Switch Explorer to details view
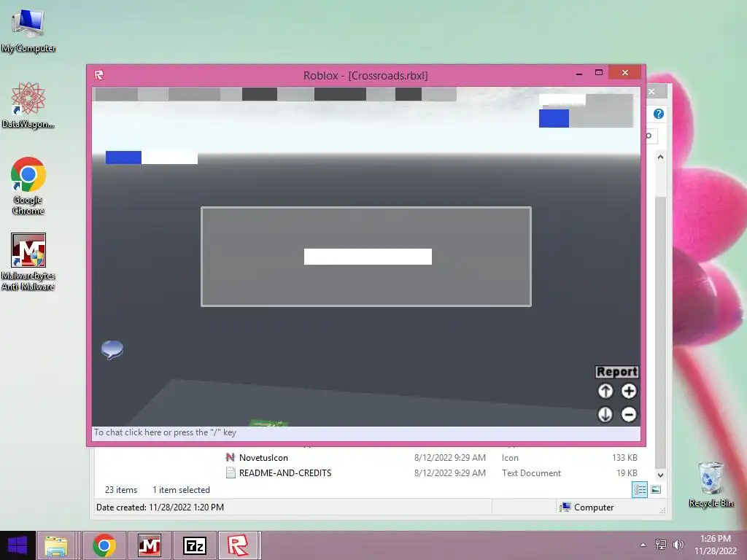 639,489
